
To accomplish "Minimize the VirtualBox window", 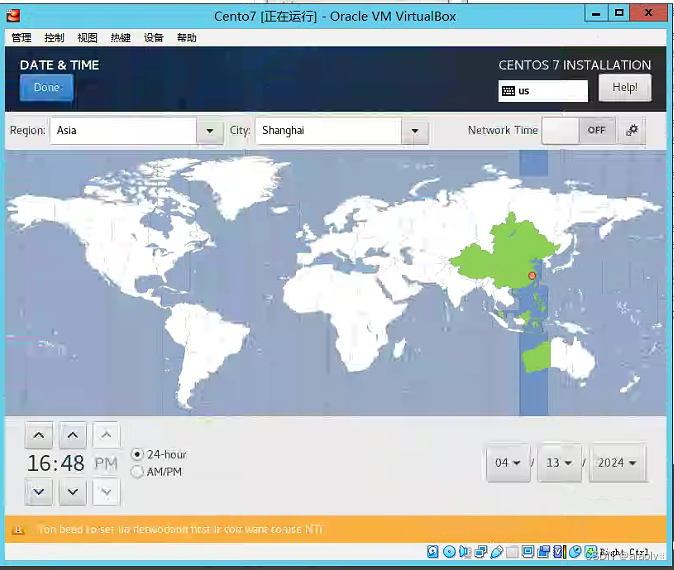I will tap(596, 13).
